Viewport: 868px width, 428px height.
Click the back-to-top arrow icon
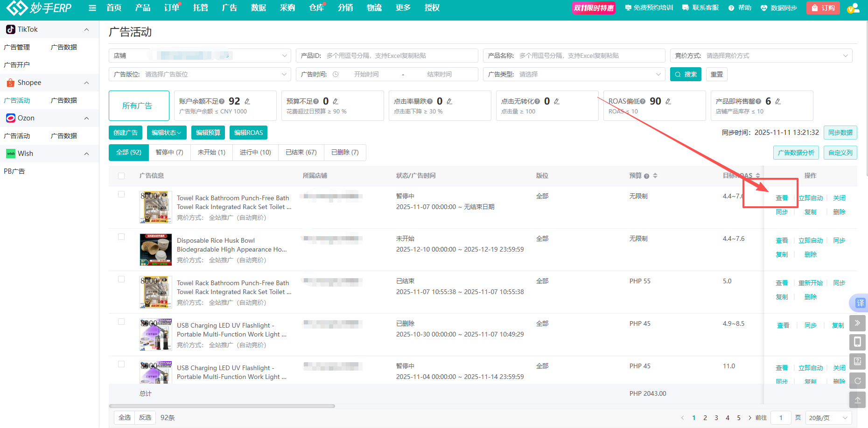coord(857,400)
